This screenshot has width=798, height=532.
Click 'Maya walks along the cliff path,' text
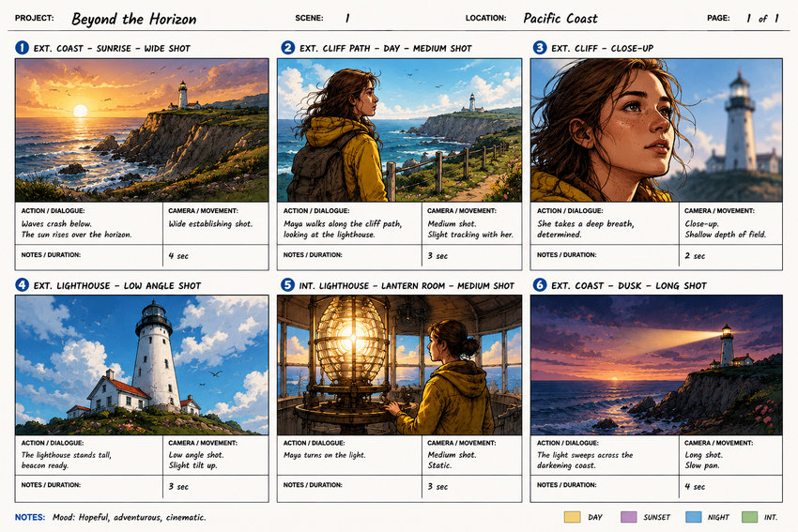[343, 224]
